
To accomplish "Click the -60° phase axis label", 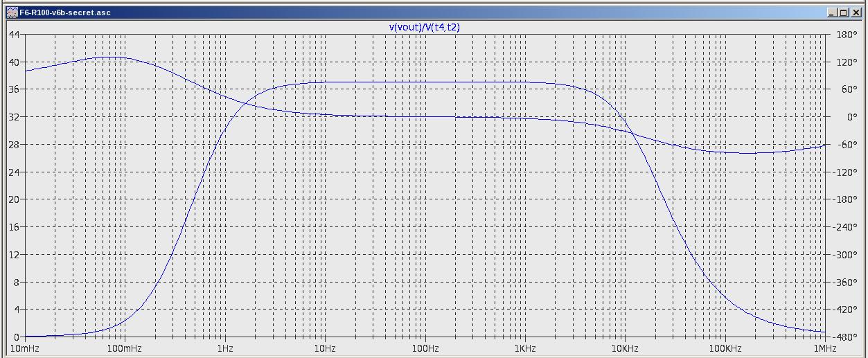I will point(847,145).
